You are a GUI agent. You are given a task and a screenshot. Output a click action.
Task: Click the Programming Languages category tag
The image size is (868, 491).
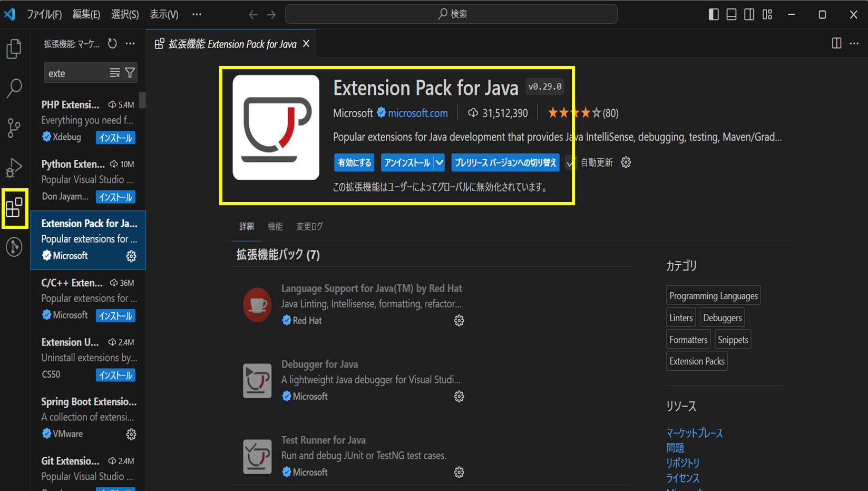[714, 296]
